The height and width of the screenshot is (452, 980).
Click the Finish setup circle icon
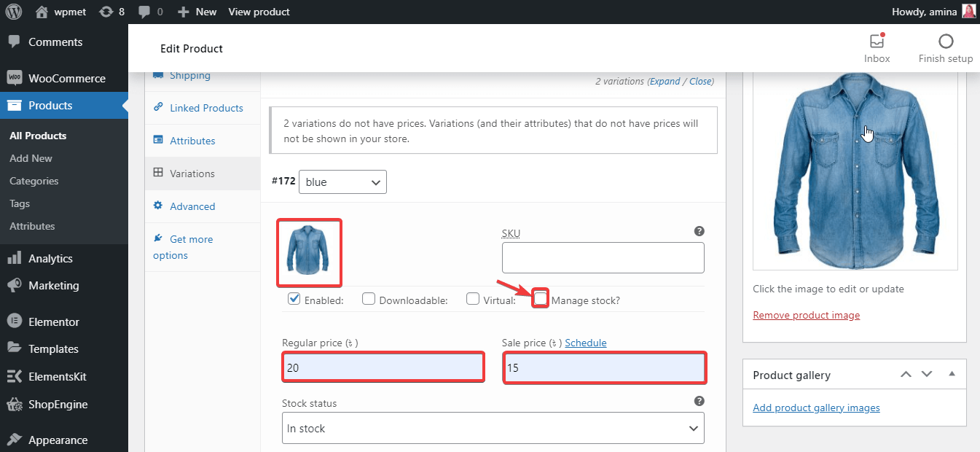(x=946, y=42)
